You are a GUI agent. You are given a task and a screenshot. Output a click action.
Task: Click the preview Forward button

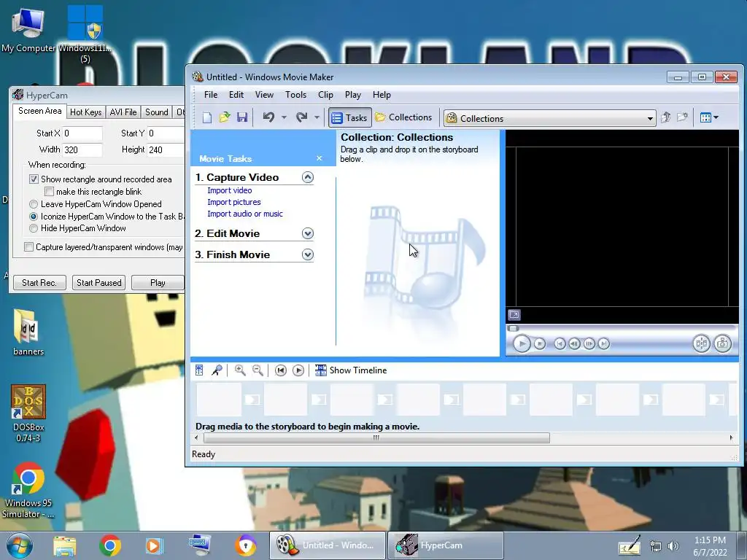pos(603,344)
